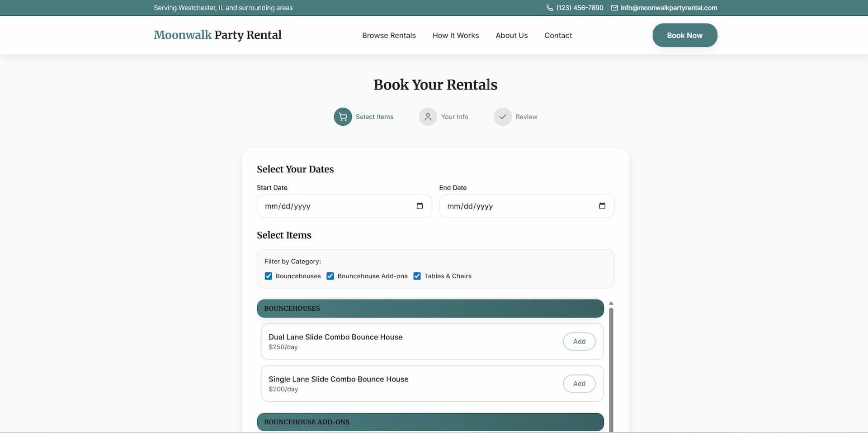Navigate to About Us
868x433 pixels.
pos(511,35)
